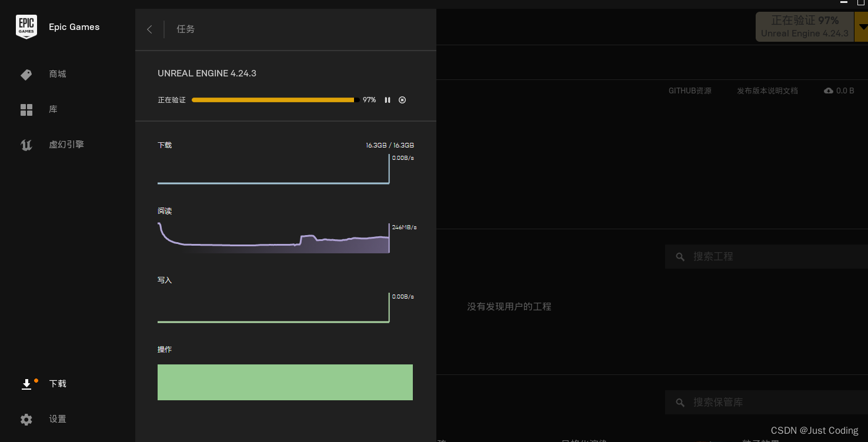The width and height of the screenshot is (868, 442).
Task: Click the 0.00B/s download speed value
Action: [x=403, y=158]
